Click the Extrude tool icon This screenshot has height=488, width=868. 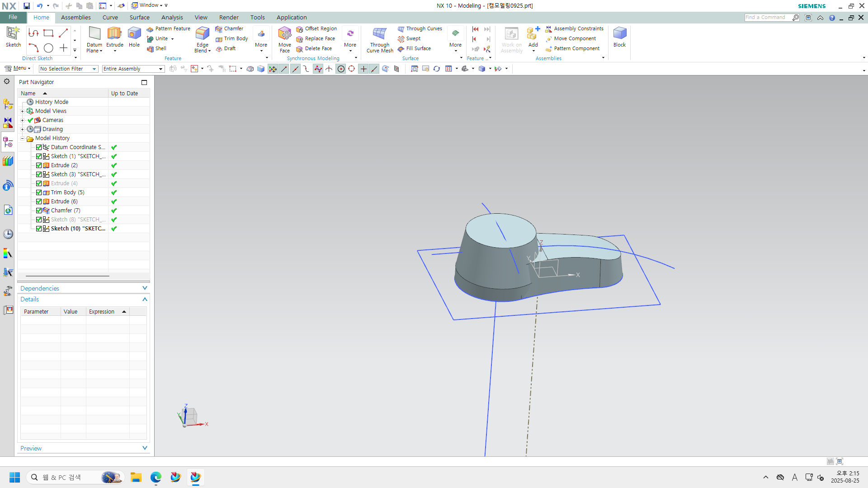[x=114, y=34]
